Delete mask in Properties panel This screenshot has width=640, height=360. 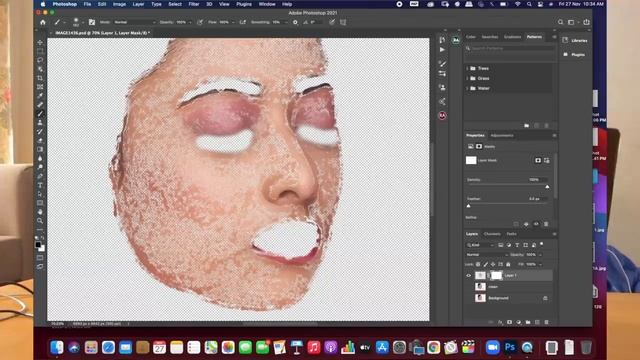pos(546,224)
